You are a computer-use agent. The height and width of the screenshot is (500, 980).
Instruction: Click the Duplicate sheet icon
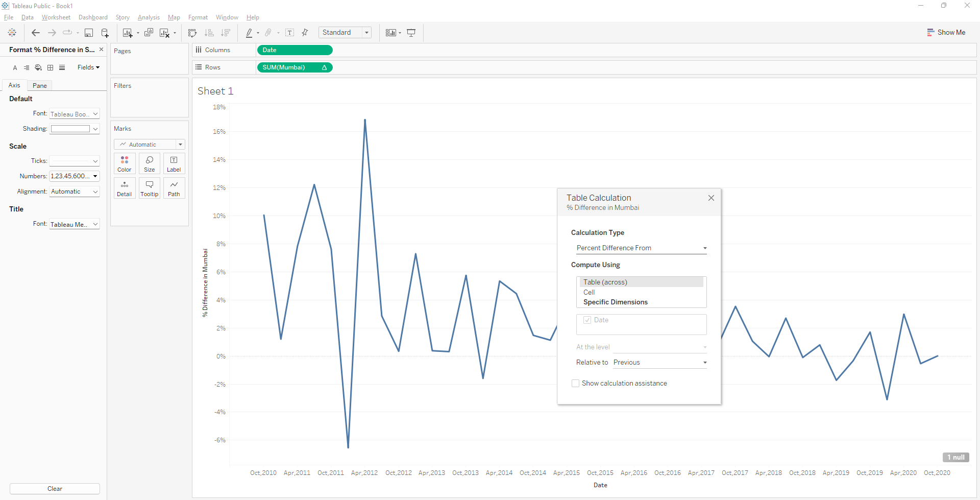[x=149, y=33]
